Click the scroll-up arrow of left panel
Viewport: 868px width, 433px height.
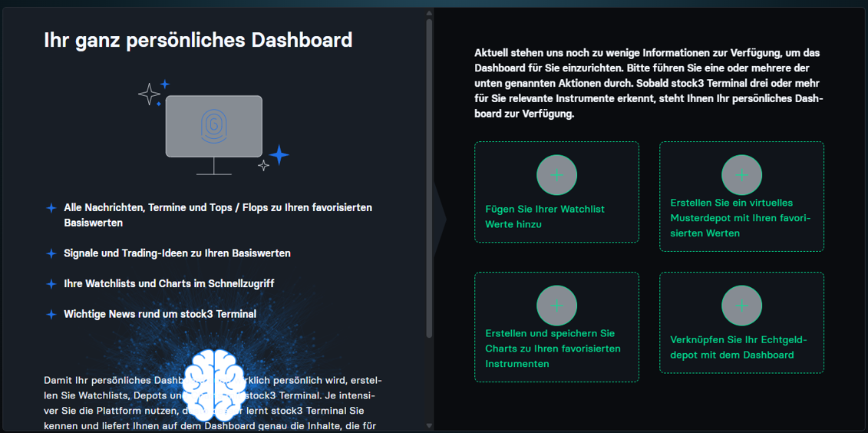[x=429, y=13]
